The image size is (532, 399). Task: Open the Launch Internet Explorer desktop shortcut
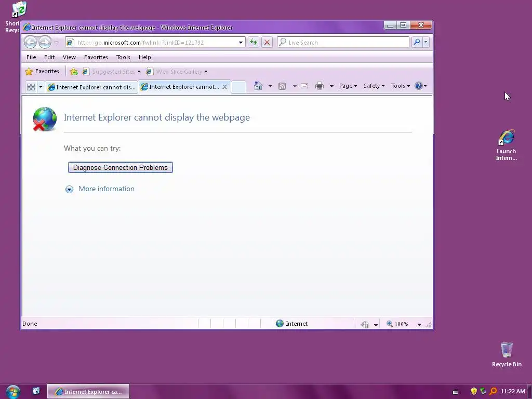(506, 145)
